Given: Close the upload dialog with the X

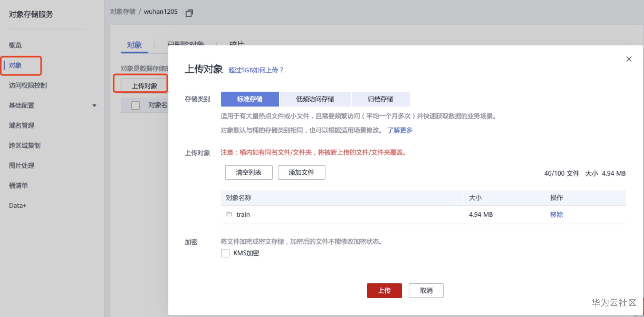Looking at the screenshot, I should tap(629, 59).
